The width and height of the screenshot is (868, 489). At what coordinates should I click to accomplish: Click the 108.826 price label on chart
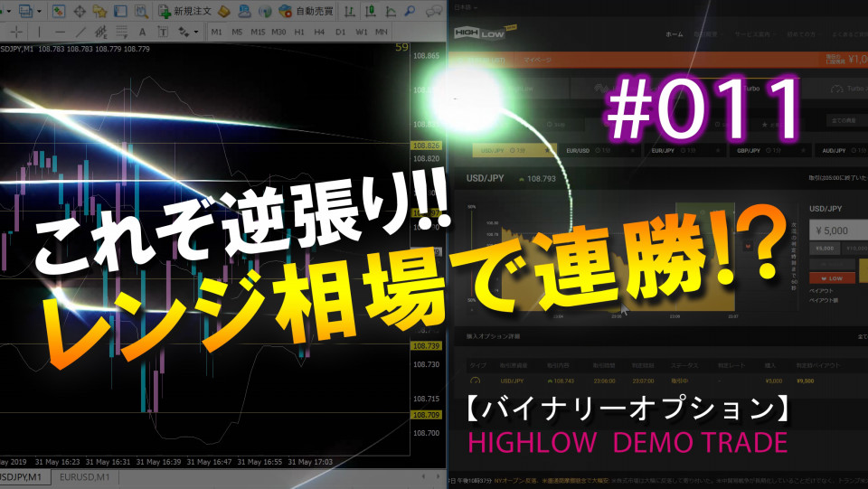coord(426,146)
